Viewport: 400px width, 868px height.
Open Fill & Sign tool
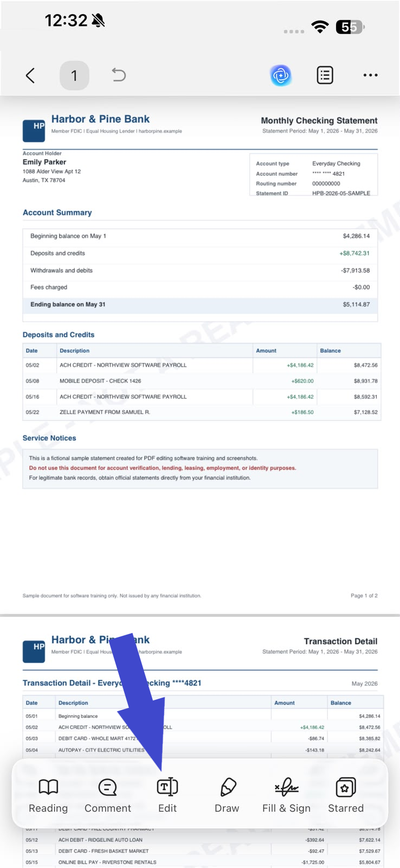pos(286,796)
